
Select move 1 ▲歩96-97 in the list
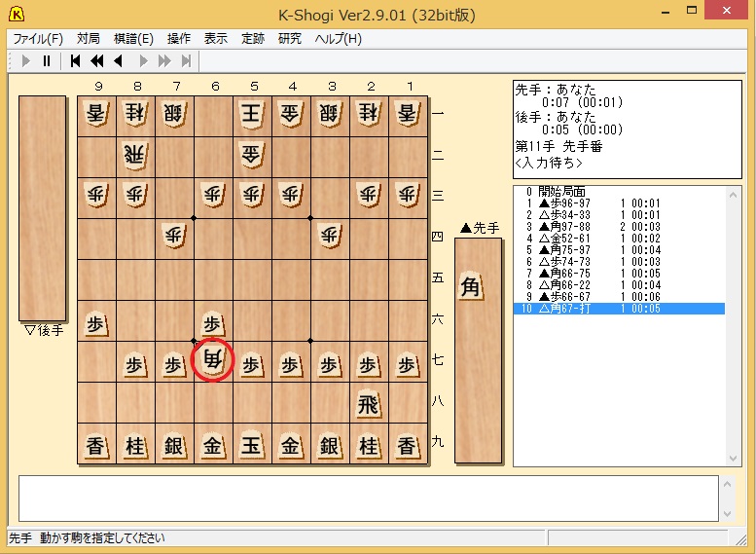(x=619, y=203)
